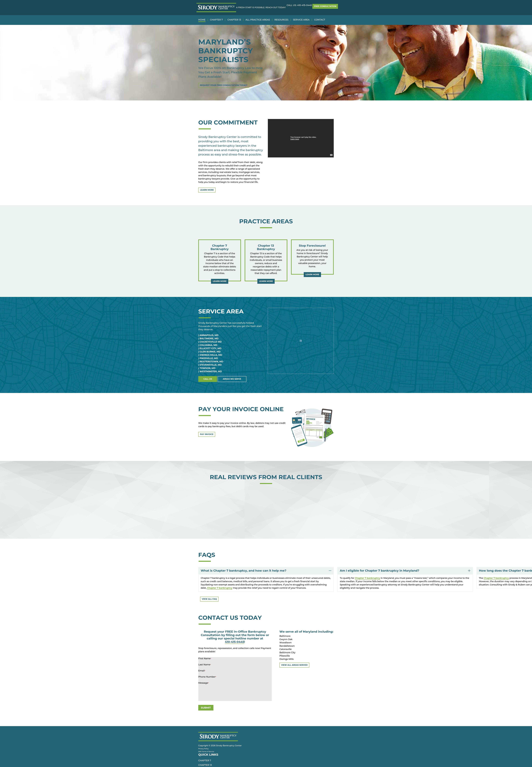This screenshot has width=532, height=767.
Task: Expand the 'How long does Chapter 7' FAQ
Action: click(504, 571)
